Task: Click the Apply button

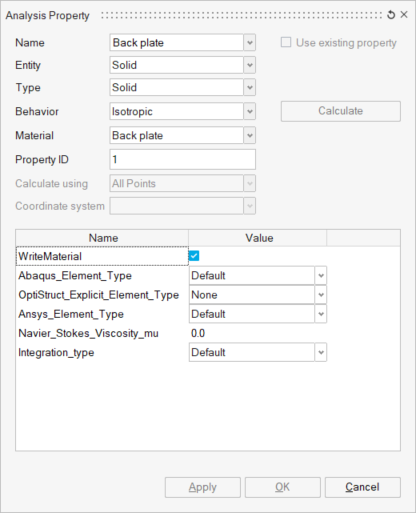Action: pos(203,487)
